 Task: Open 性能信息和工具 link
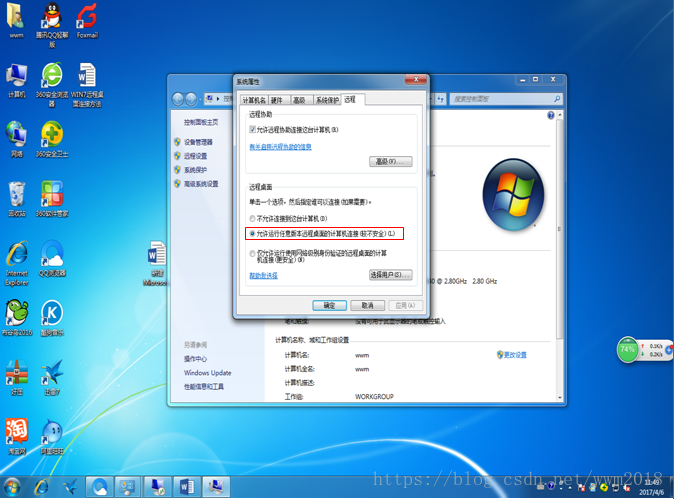pyautogui.click(x=204, y=387)
